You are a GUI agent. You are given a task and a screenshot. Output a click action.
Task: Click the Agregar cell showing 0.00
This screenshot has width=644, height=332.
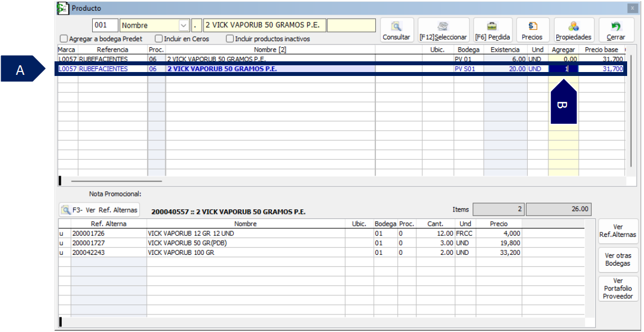pos(563,59)
